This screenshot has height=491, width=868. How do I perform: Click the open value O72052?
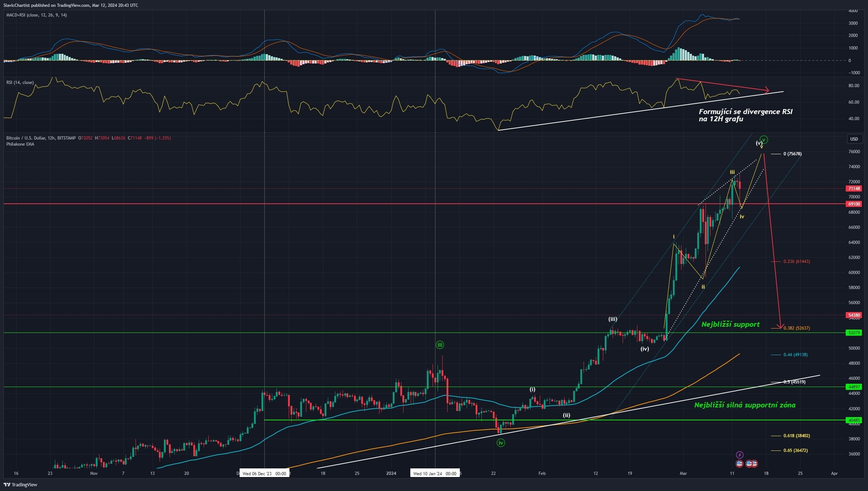click(x=85, y=138)
